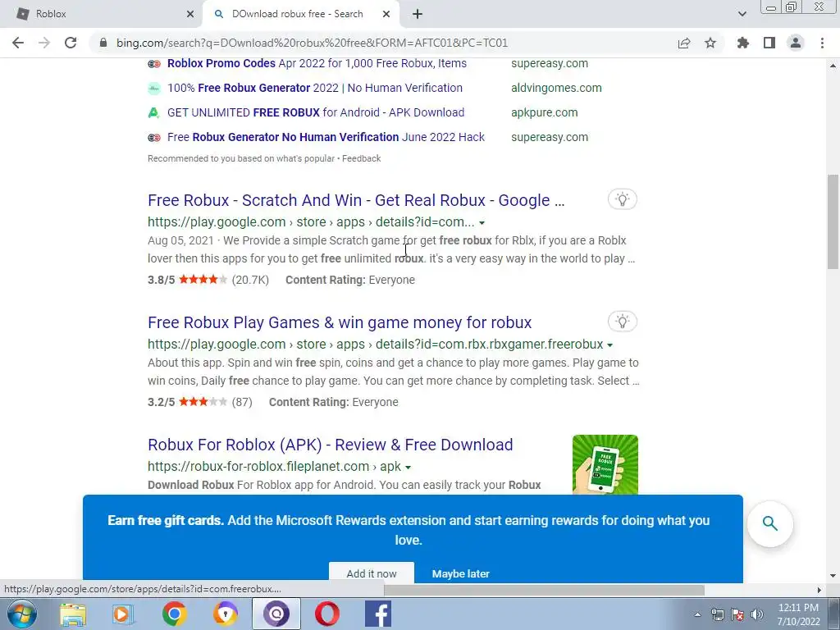Dismiss rewards banner with Maybe later
The image size is (840, 630).
pos(461,573)
